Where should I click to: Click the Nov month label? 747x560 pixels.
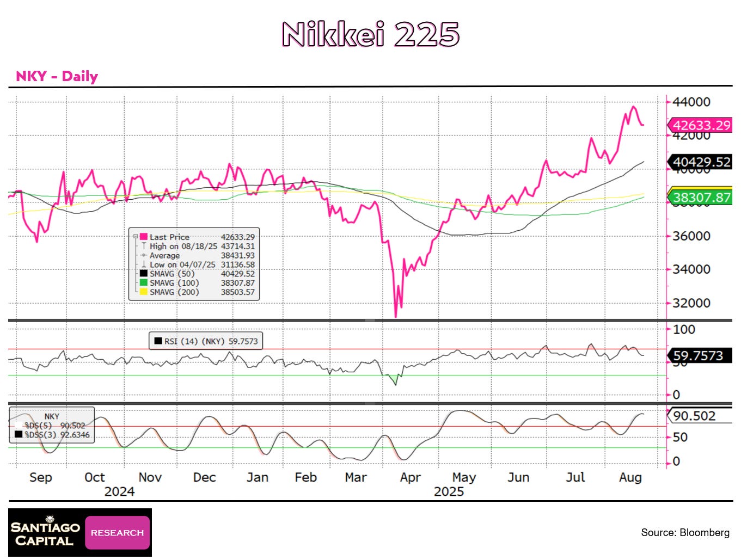(x=150, y=478)
